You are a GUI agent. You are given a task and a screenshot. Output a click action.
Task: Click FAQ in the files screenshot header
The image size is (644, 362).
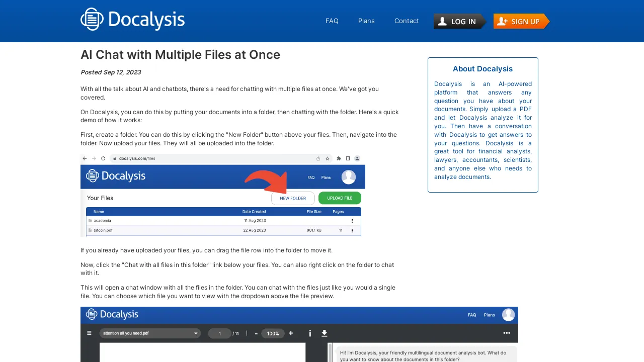tap(311, 177)
